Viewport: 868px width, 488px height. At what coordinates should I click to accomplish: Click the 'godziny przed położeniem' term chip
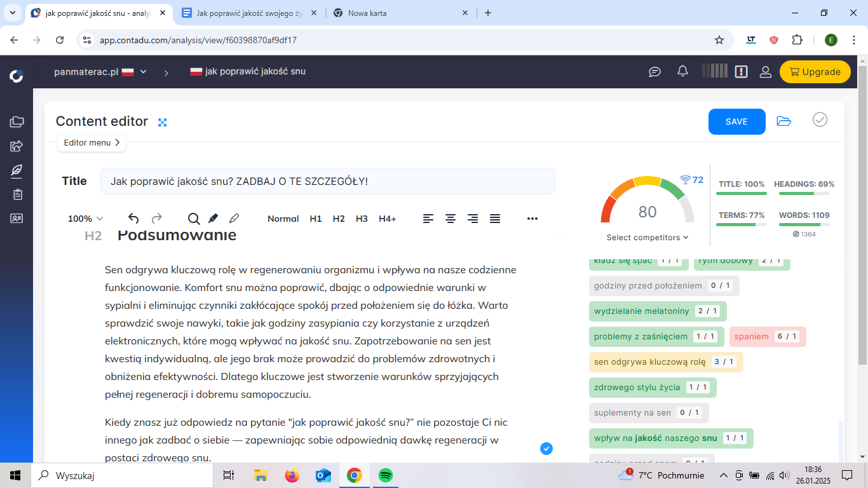tap(664, 286)
